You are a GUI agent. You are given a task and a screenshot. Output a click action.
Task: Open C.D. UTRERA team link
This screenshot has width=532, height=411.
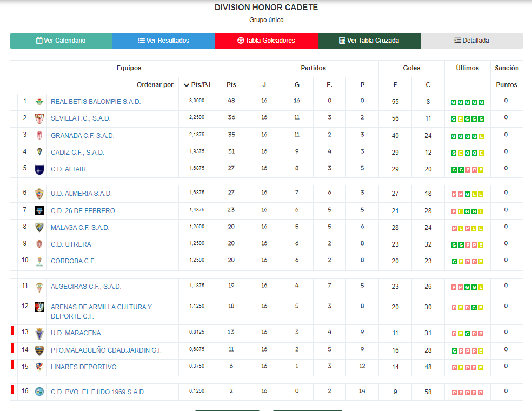point(71,244)
